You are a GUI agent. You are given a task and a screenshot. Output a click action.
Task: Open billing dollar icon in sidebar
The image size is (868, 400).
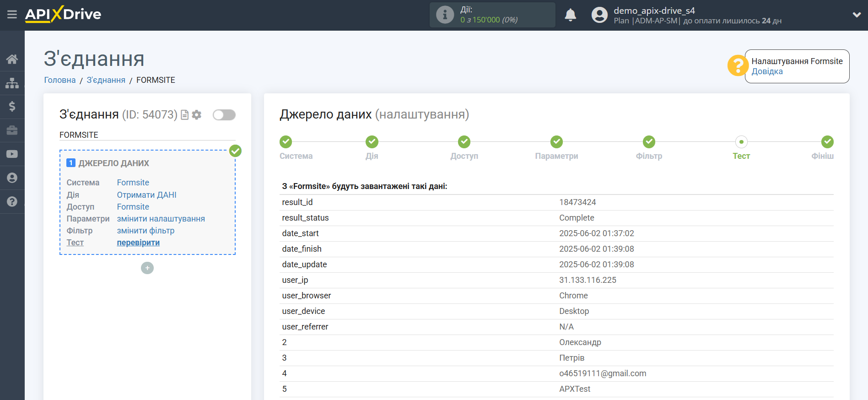pos(12,107)
